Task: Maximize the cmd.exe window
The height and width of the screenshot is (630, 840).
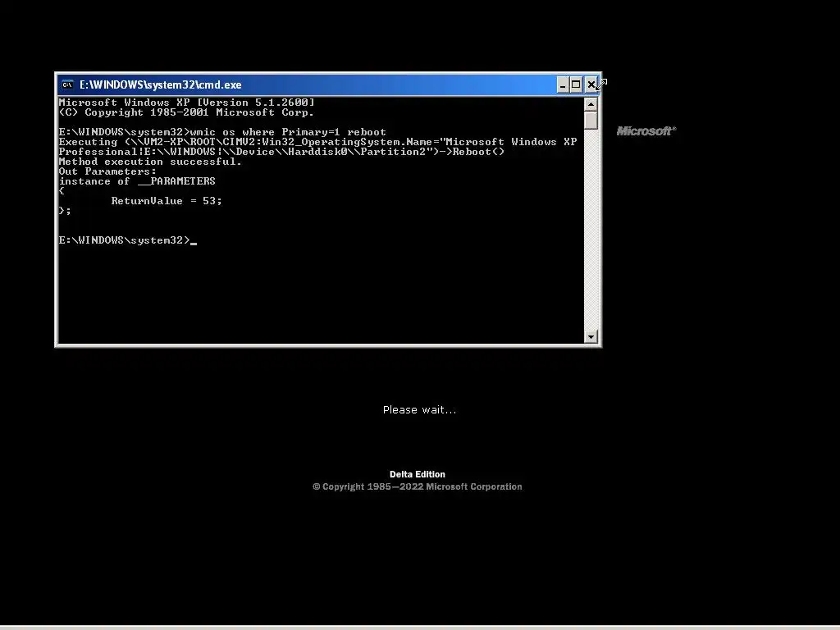Action: 576,84
